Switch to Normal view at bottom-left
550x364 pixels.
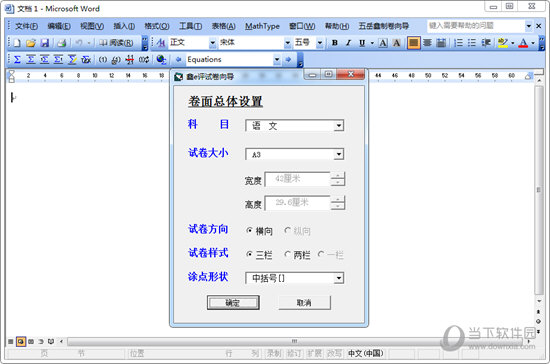click(11, 341)
